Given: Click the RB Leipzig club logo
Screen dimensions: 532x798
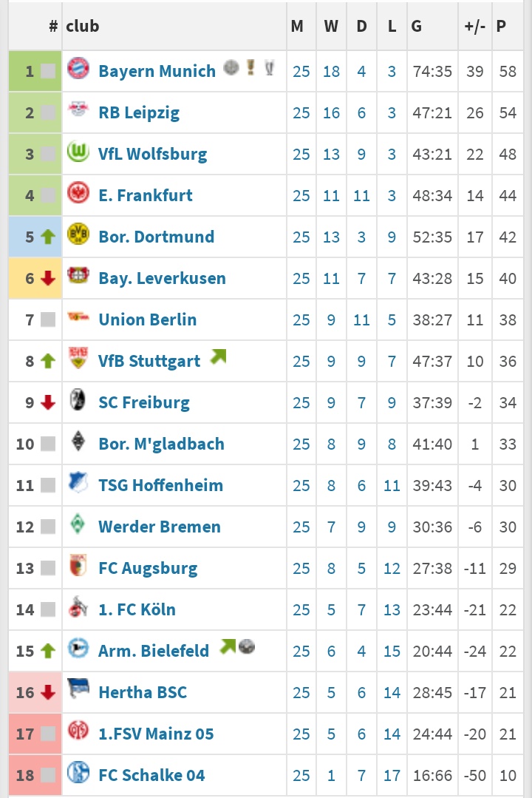Looking at the screenshot, I should (x=78, y=109).
